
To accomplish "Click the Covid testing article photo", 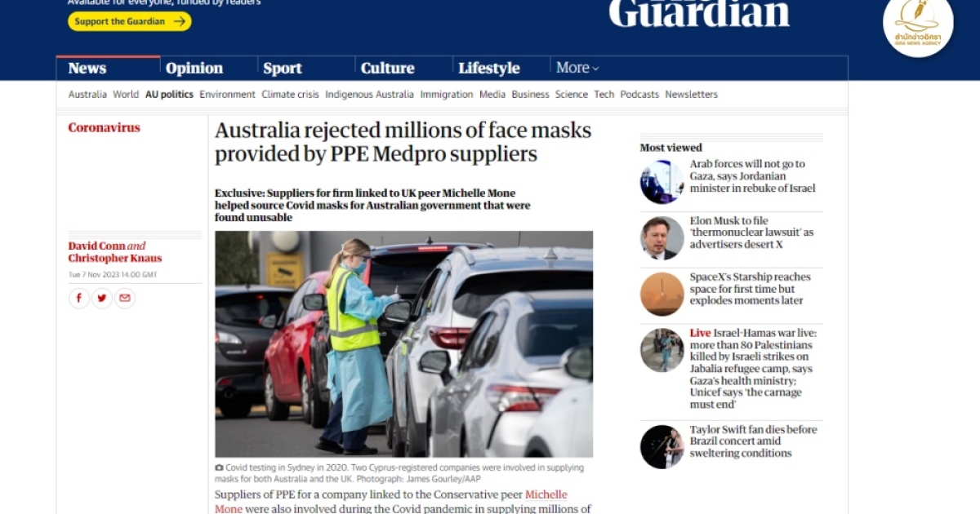I will pyautogui.click(x=404, y=344).
